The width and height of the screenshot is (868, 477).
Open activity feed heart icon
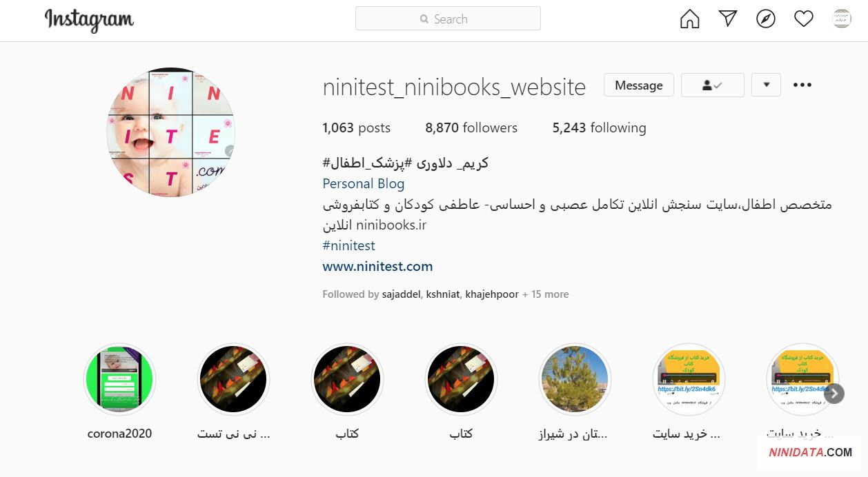point(804,19)
